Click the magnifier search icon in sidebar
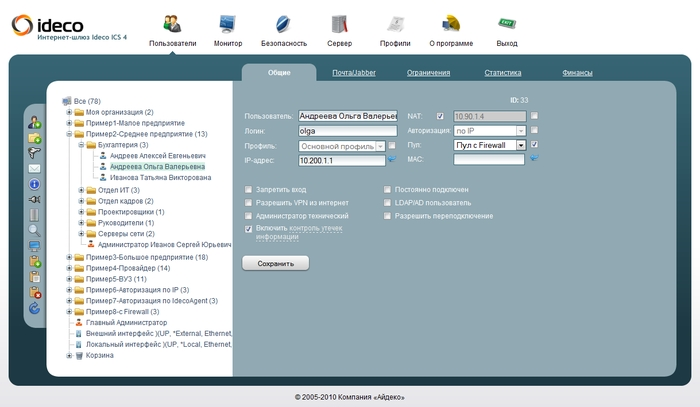The height and width of the screenshot is (407, 700). coord(34,230)
